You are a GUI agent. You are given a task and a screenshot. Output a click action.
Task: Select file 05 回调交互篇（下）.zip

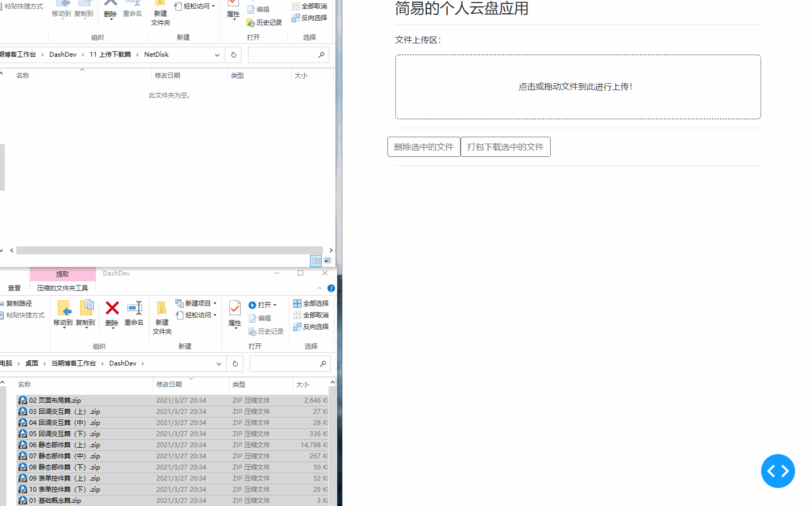(x=172, y=434)
